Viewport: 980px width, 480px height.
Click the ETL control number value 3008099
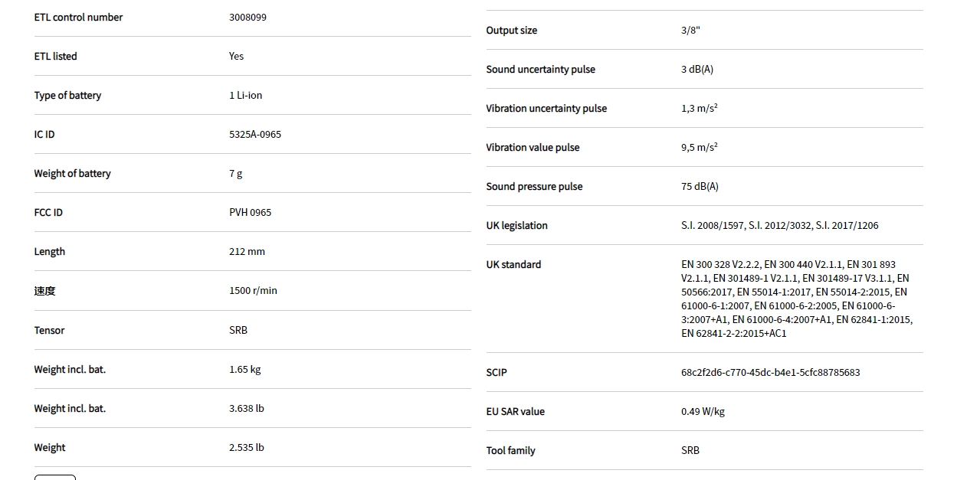click(247, 17)
